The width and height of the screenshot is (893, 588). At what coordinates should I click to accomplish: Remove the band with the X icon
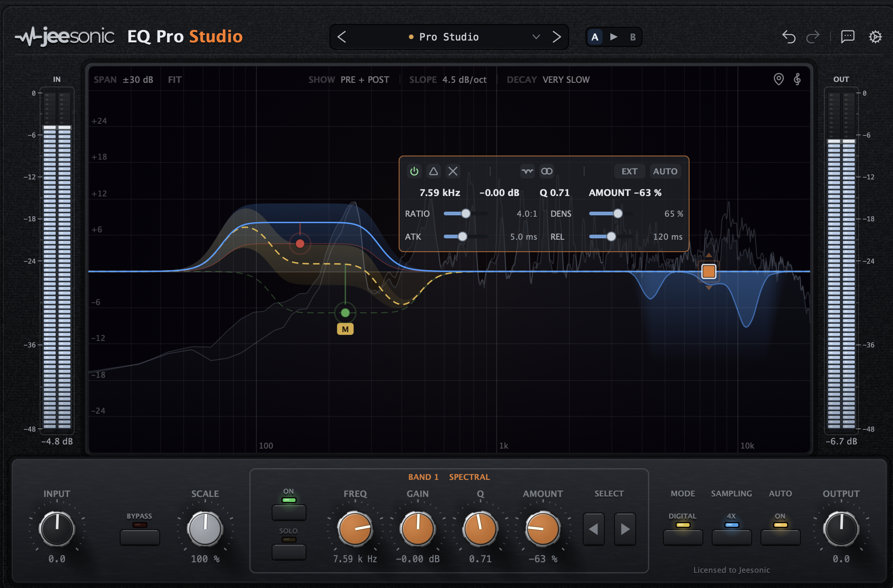click(453, 171)
